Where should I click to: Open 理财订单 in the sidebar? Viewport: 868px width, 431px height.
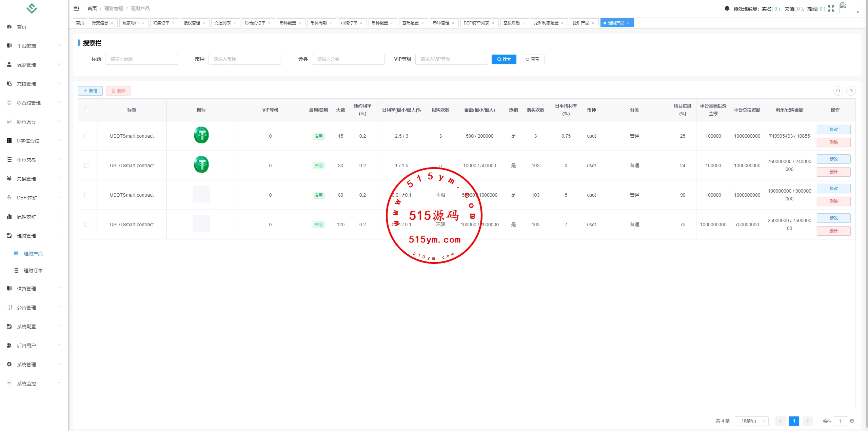(33, 270)
